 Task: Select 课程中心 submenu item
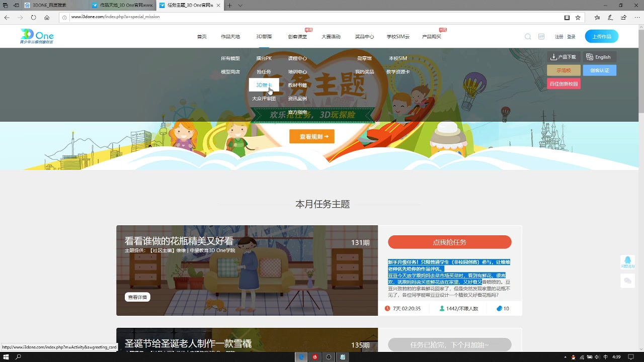click(297, 58)
